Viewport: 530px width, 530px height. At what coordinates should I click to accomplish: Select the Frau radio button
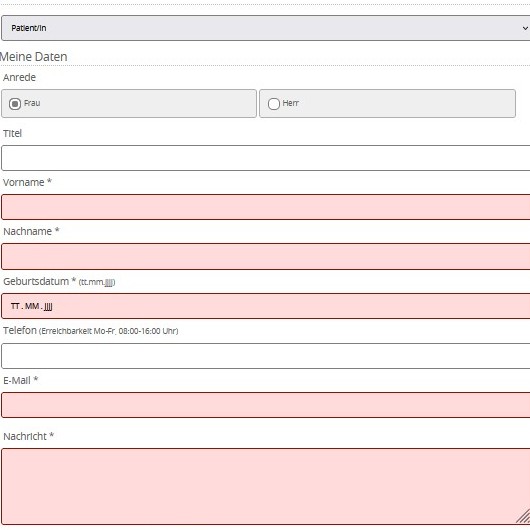(x=15, y=104)
